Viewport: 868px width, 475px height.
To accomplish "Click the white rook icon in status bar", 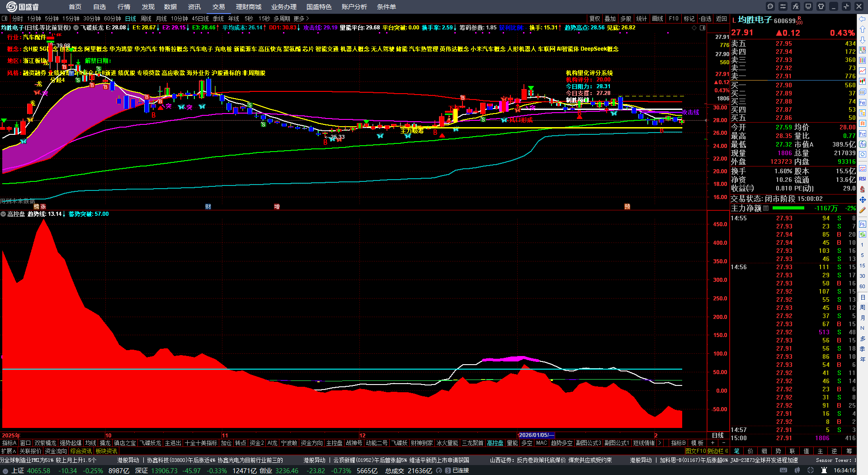I will click(824, 470).
